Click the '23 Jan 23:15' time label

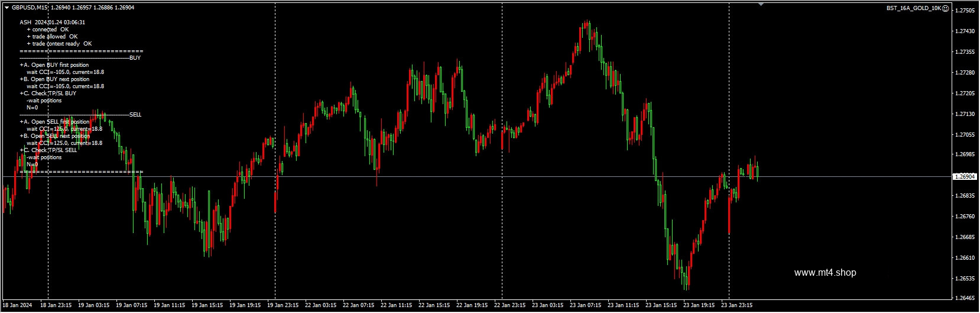(x=737, y=306)
